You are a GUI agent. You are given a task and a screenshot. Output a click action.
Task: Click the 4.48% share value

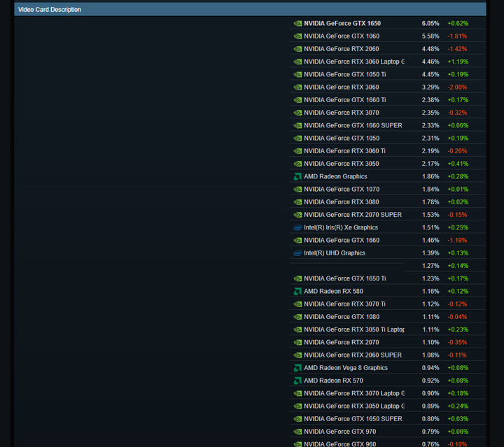coord(430,49)
